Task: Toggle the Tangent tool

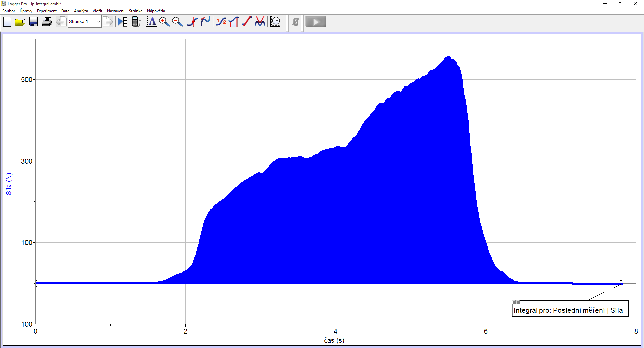Action: pyautogui.click(x=205, y=22)
